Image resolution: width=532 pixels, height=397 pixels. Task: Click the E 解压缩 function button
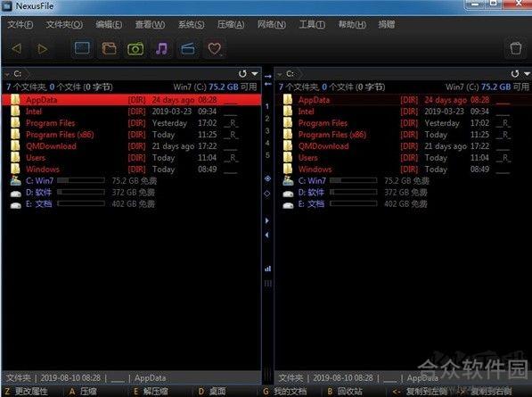151,392
